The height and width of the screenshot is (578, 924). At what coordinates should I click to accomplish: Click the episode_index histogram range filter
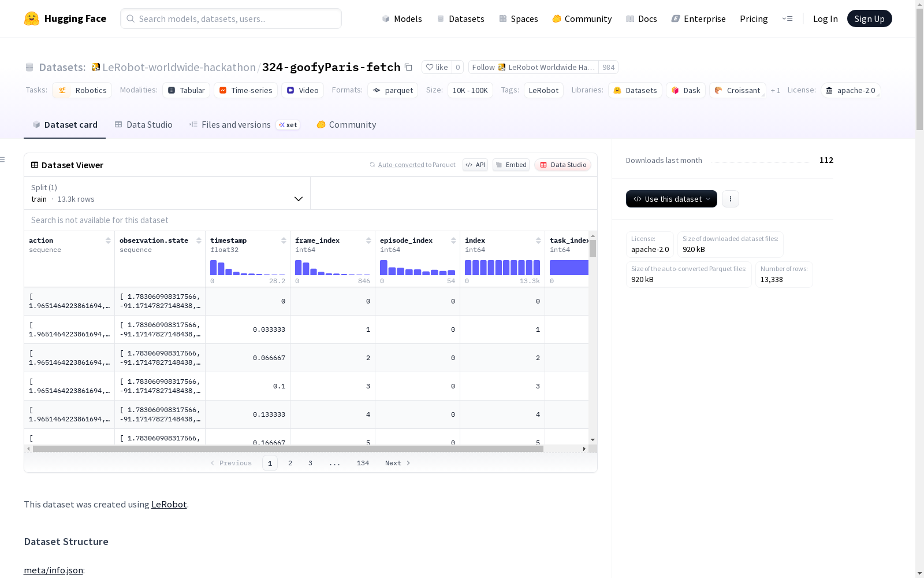click(418, 268)
